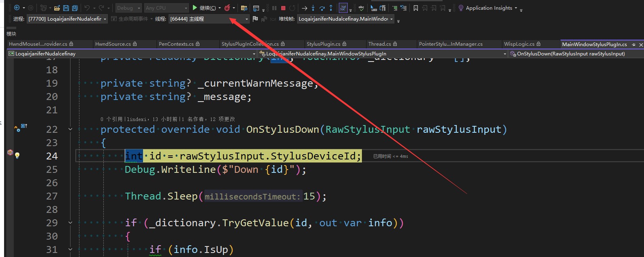Click the green Continue debugging button
The width and height of the screenshot is (644, 257).
coord(195,8)
